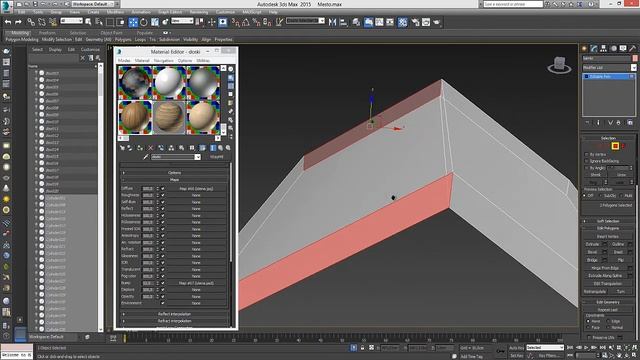
Task: Click the Bevel button in Edit Polygons
Action: click(x=592, y=252)
